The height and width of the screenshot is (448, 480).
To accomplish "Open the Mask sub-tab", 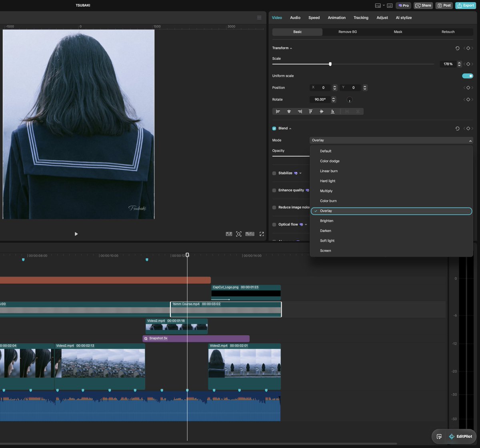I will pyautogui.click(x=398, y=32).
